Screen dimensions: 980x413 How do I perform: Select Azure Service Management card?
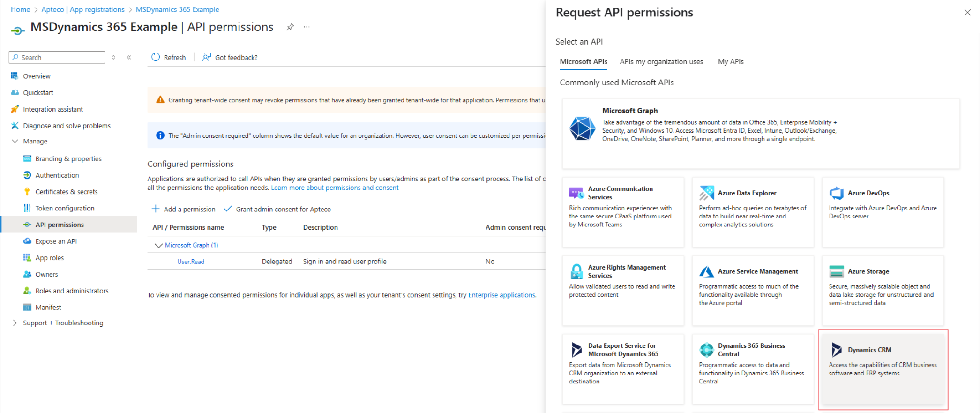[x=753, y=290]
